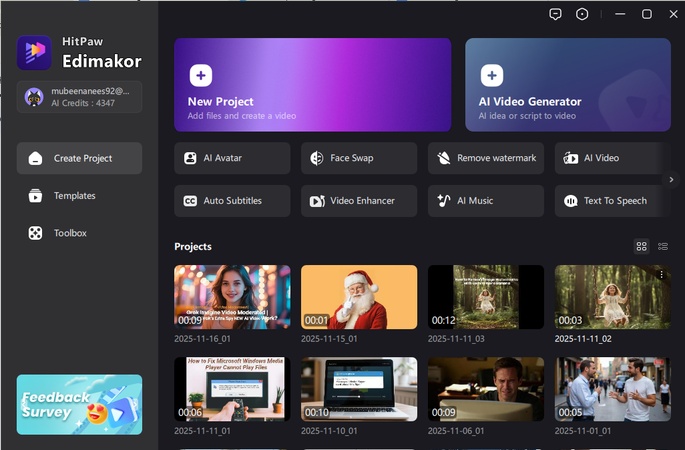Switch projects to grid view
This screenshot has width=685, height=450.
pyautogui.click(x=642, y=246)
